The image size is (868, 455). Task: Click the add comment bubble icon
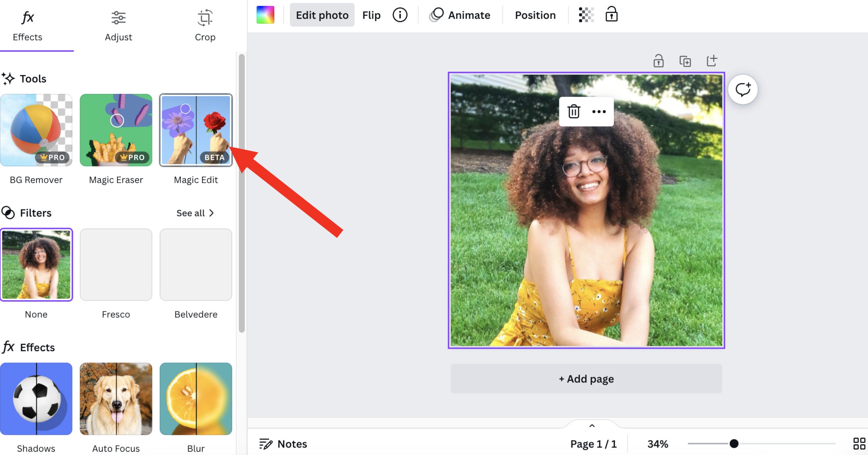(x=743, y=90)
